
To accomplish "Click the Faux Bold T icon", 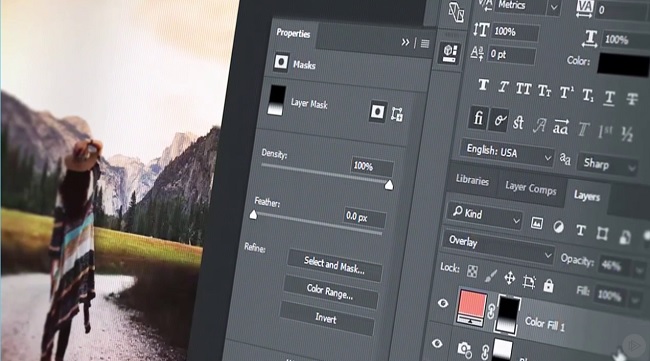I will (x=483, y=85).
